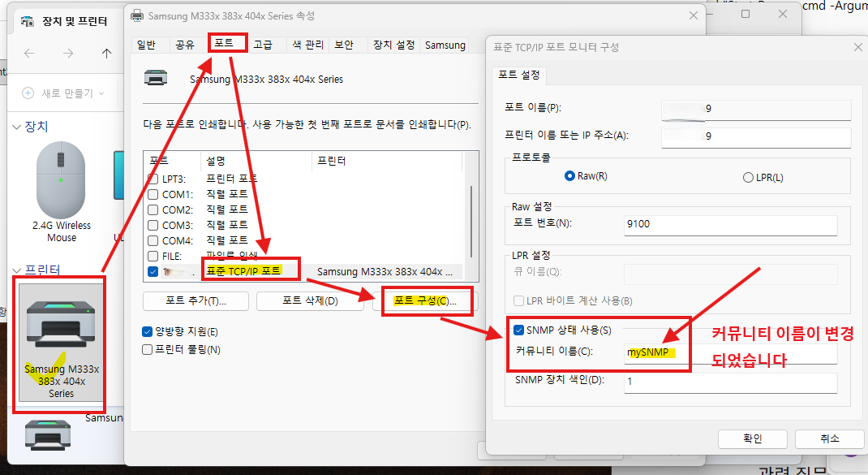This screenshot has height=475, width=868.
Task: Toggle the SNMP 상태 사용 checkbox
Action: [518, 330]
